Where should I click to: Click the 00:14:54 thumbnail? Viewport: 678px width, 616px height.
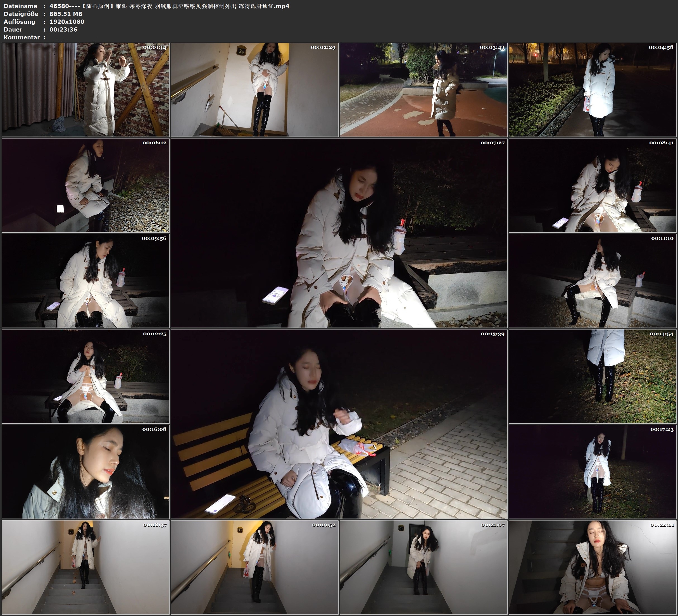[593, 376]
